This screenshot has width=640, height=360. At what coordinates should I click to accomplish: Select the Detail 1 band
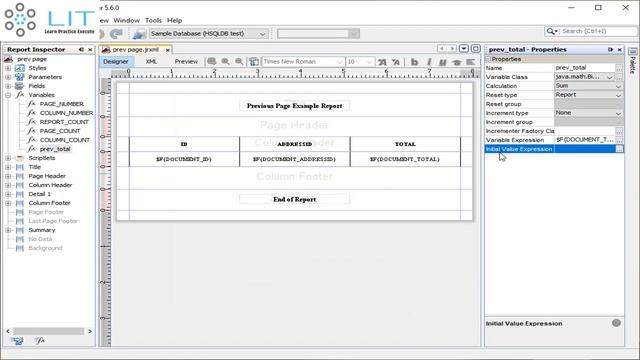40,194
